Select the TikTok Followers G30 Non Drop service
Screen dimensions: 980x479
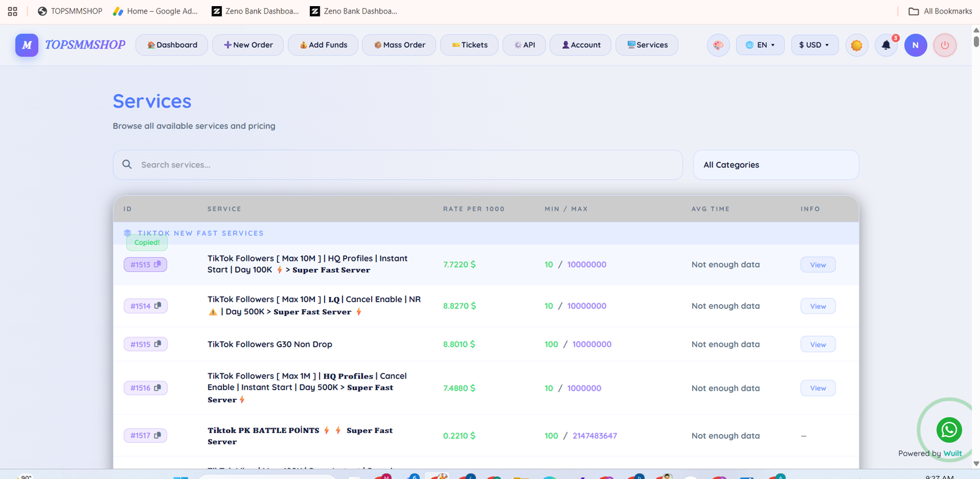pos(270,344)
